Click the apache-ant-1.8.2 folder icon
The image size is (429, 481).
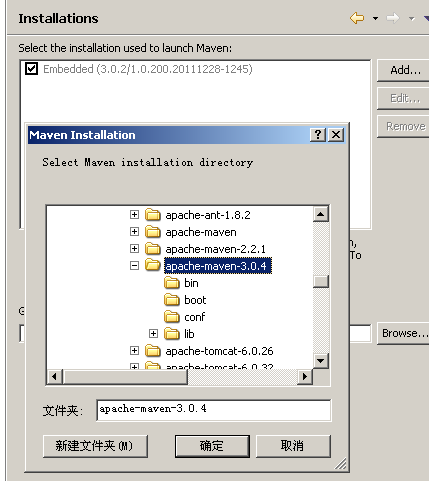click(153, 215)
